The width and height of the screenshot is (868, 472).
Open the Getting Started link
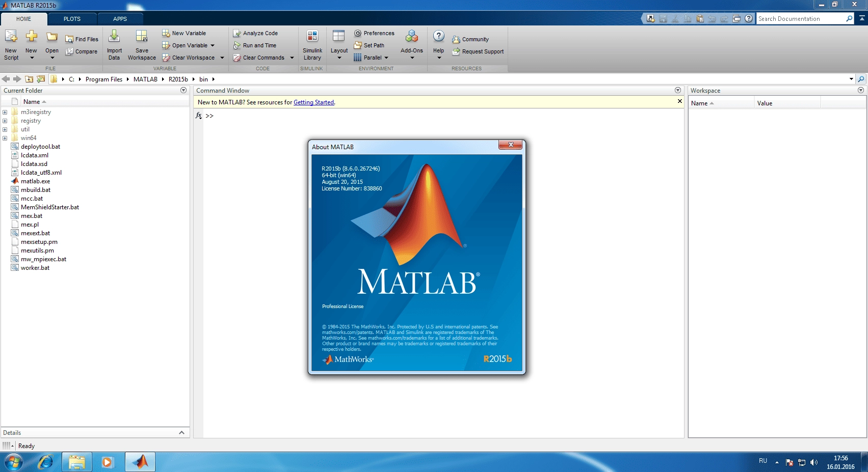(x=313, y=102)
